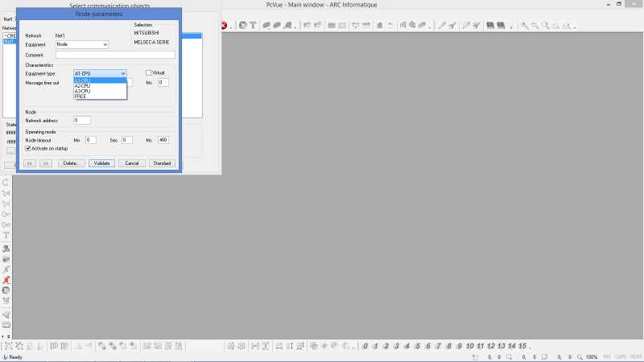Click the Validate button
The width and height of the screenshot is (644, 362).
click(101, 163)
